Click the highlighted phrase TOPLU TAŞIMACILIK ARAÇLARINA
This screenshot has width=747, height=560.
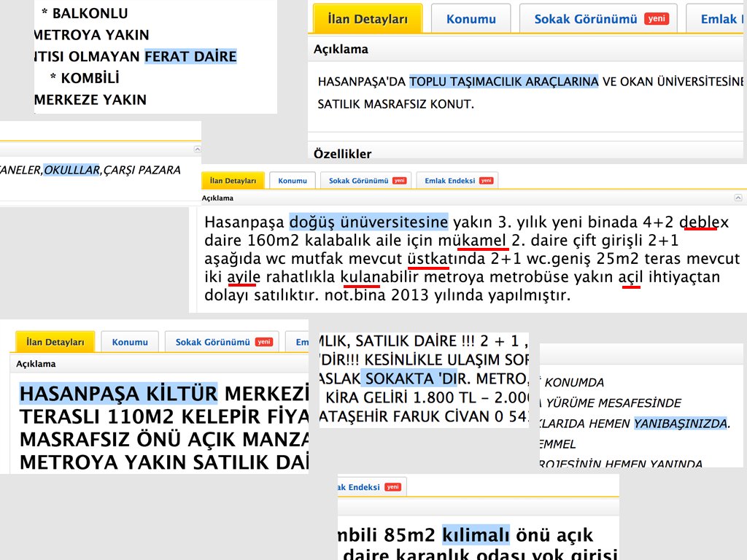504,82
